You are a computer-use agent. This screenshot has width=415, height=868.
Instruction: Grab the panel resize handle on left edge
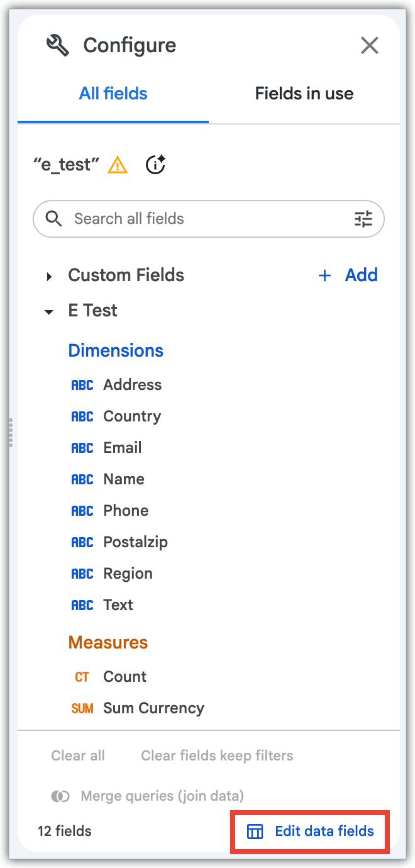pyautogui.click(x=11, y=433)
